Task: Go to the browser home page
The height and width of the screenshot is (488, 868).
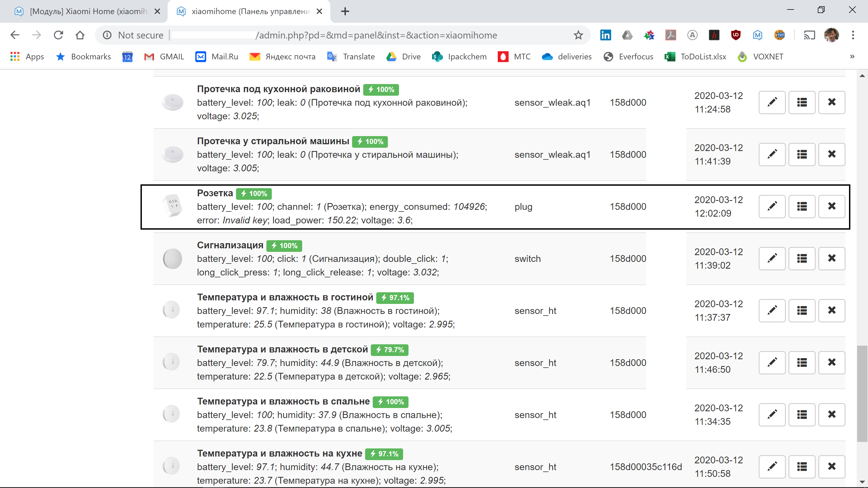Action: (80, 35)
